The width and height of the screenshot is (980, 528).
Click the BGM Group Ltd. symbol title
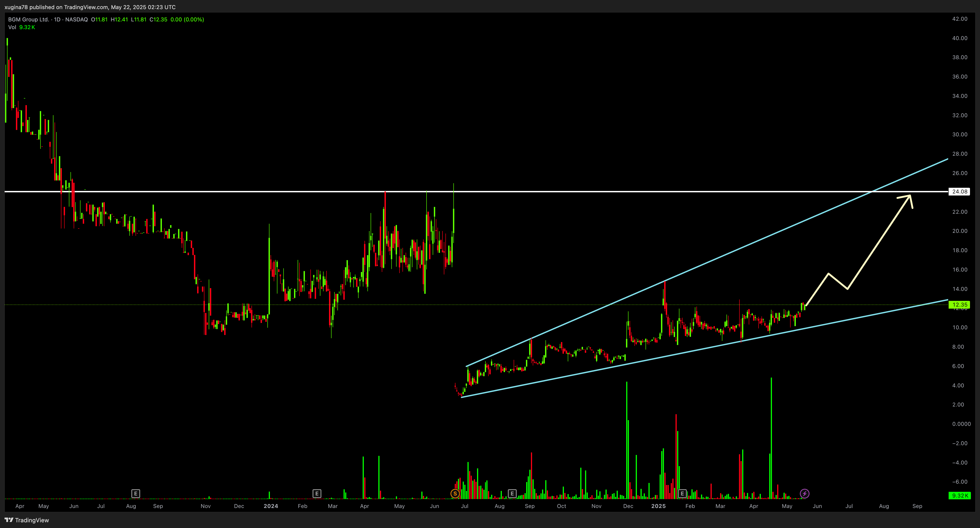tap(28, 19)
